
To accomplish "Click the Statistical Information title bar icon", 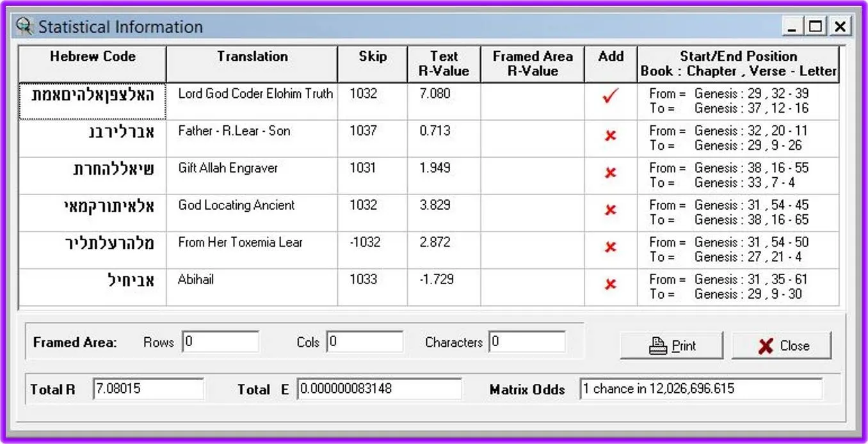I will click(24, 27).
